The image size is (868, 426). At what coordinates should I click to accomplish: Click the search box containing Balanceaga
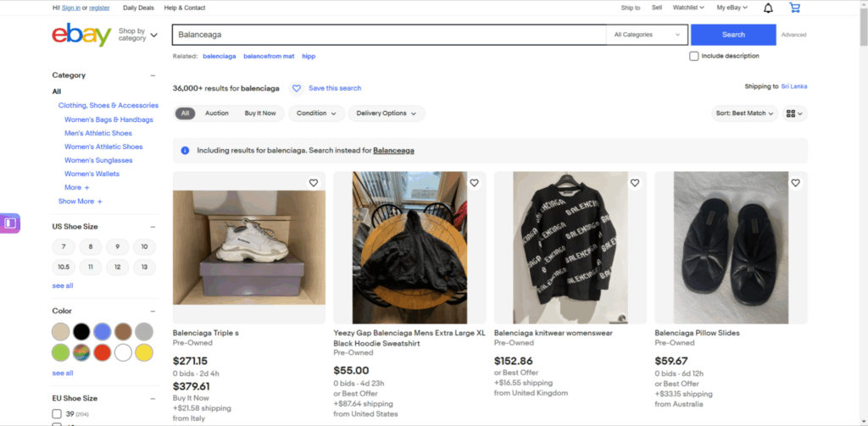coord(389,35)
